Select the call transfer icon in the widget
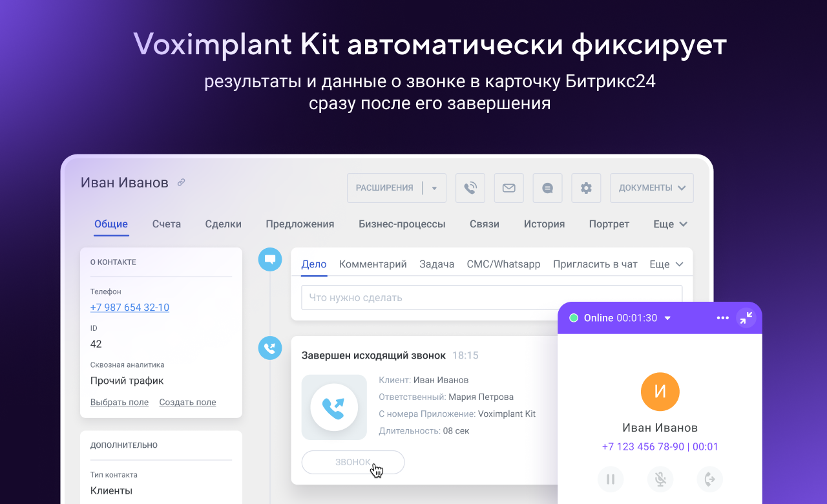 [709, 479]
